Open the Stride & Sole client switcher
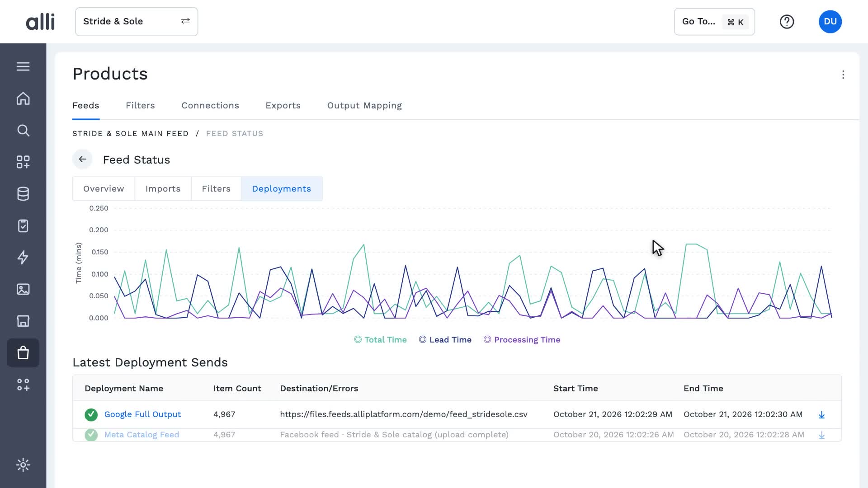The width and height of the screenshot is (868, 488). (x=137, y=22)
